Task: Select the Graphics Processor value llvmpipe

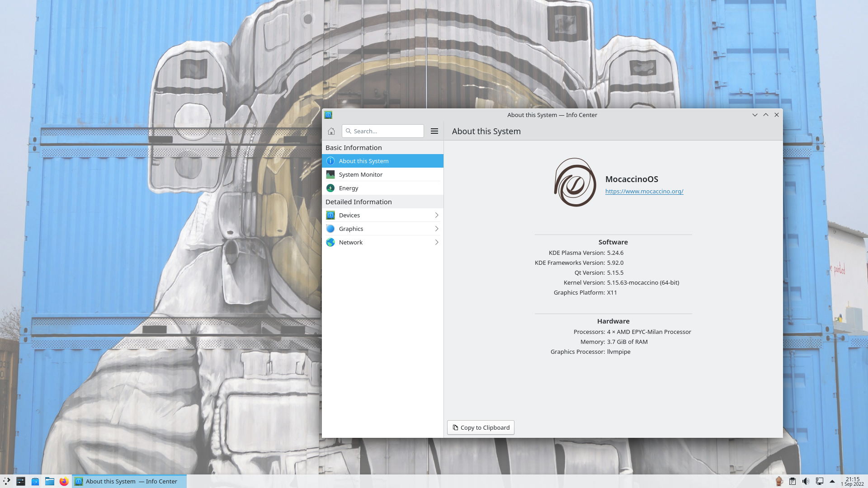Action: point(618,352)
